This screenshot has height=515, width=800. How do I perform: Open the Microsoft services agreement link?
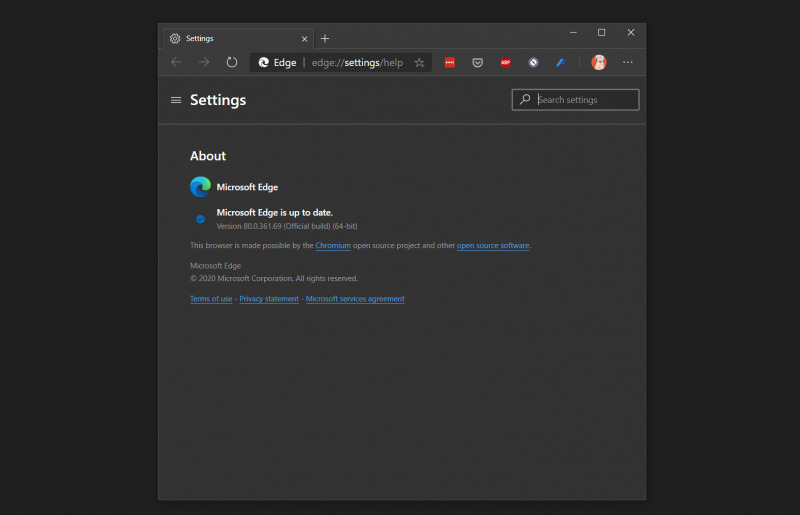click(x=355, y=299)
